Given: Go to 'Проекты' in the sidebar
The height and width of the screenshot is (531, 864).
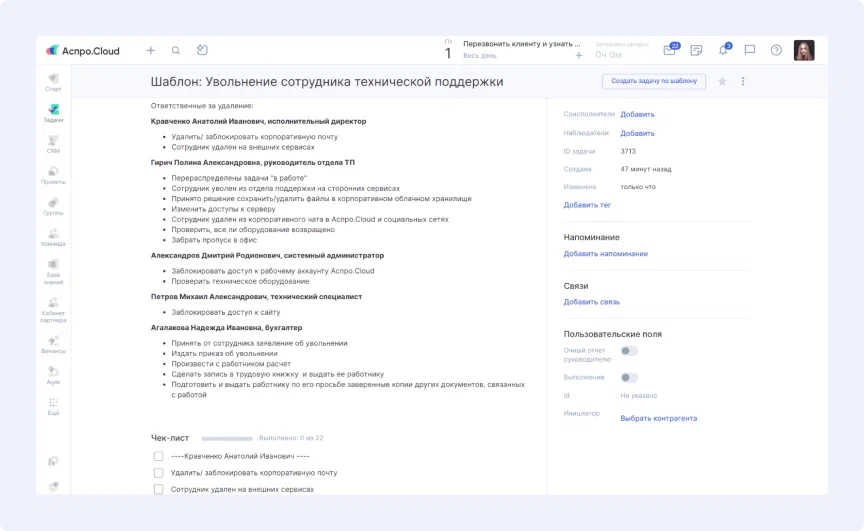Looking at the screenshot, I should (53, 175).
